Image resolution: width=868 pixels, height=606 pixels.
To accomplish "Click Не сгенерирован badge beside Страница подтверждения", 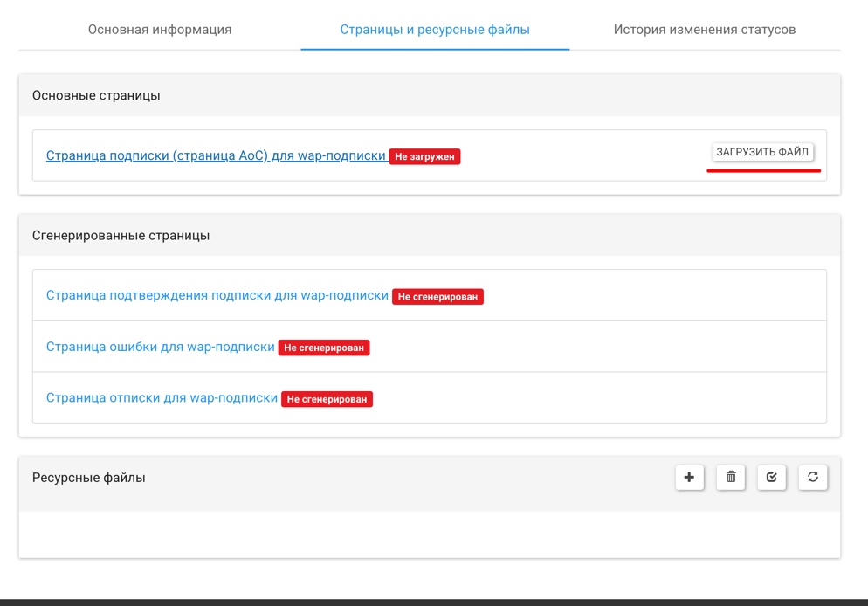I will tap(437, 297).
